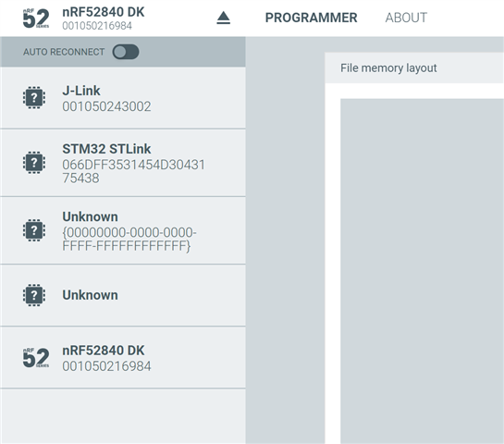Screen dimensions: 504x444
Task: Click the chip icon beside the GUID Unknown device
Action: click(34, 230)
